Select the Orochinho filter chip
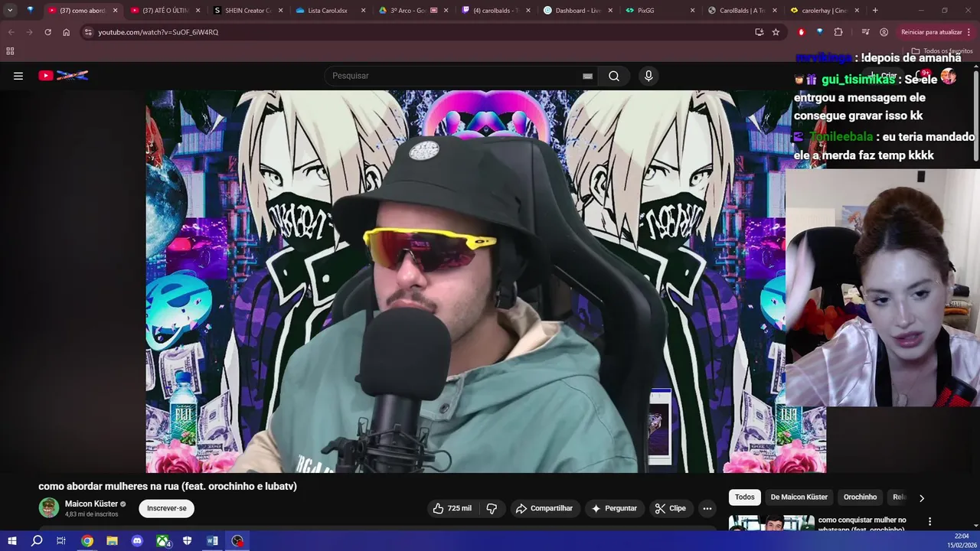The width and height of the screenshot is (980, 551). coord(860,497)
